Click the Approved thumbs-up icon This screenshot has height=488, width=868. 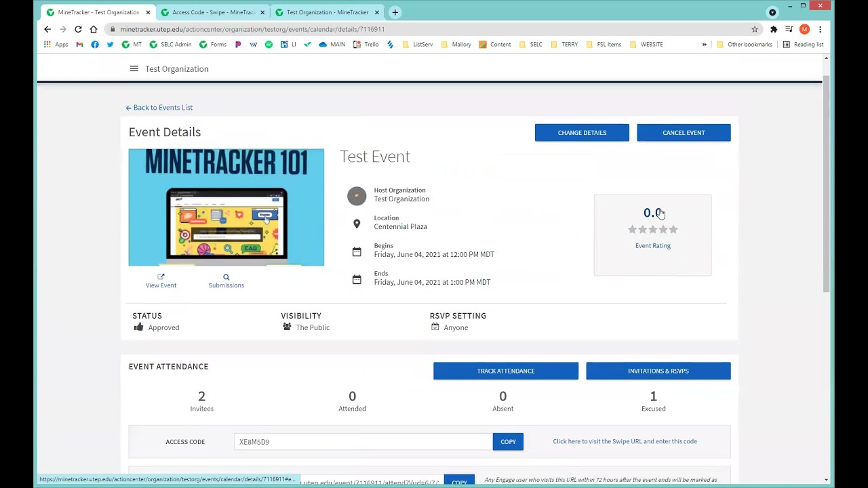(138, 327)
